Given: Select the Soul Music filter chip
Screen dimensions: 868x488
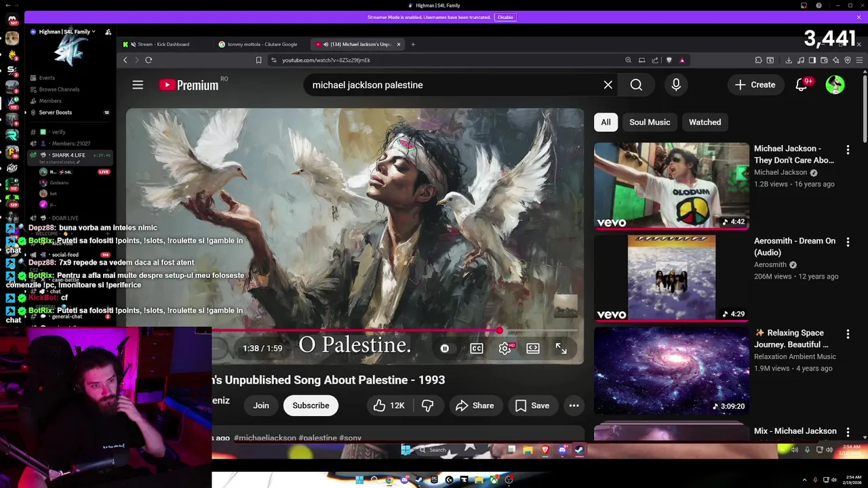Looking at the screenshot, I should tap(650, 122).
